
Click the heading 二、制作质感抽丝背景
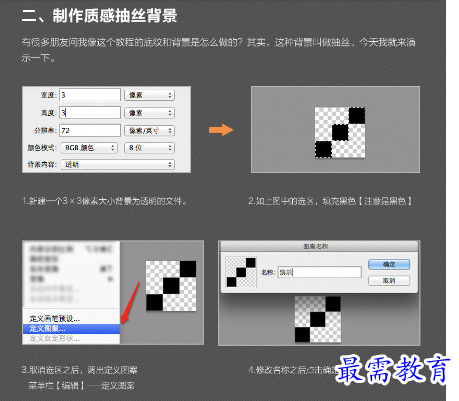99,16
